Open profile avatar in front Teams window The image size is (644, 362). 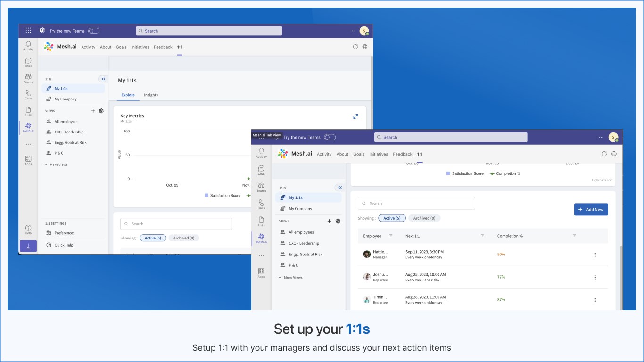point(613,137)
